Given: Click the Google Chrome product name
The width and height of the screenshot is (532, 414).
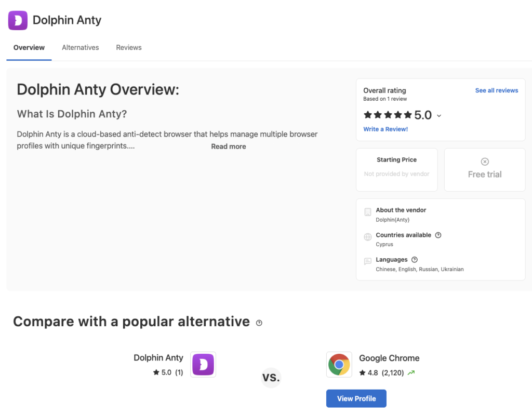Looking at the screenshot, I should [389, 358].
